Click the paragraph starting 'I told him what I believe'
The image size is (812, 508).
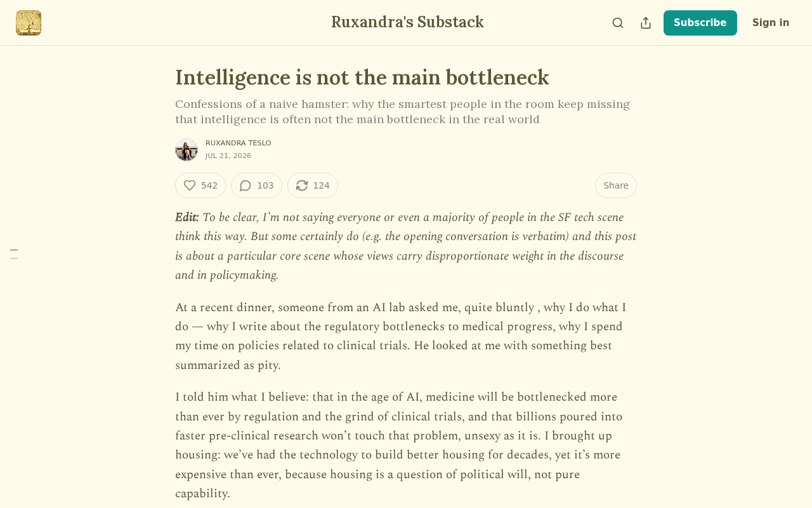tap(400, 445)
